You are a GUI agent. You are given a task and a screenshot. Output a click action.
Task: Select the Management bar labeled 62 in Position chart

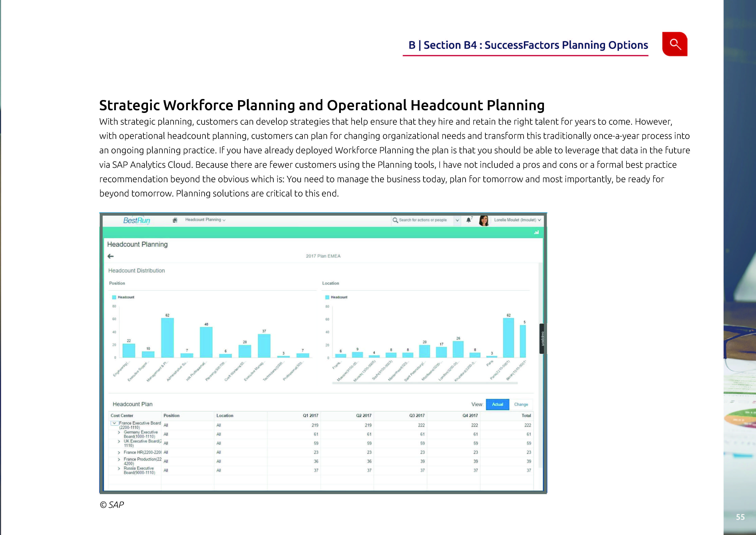(x=167, y=338)
